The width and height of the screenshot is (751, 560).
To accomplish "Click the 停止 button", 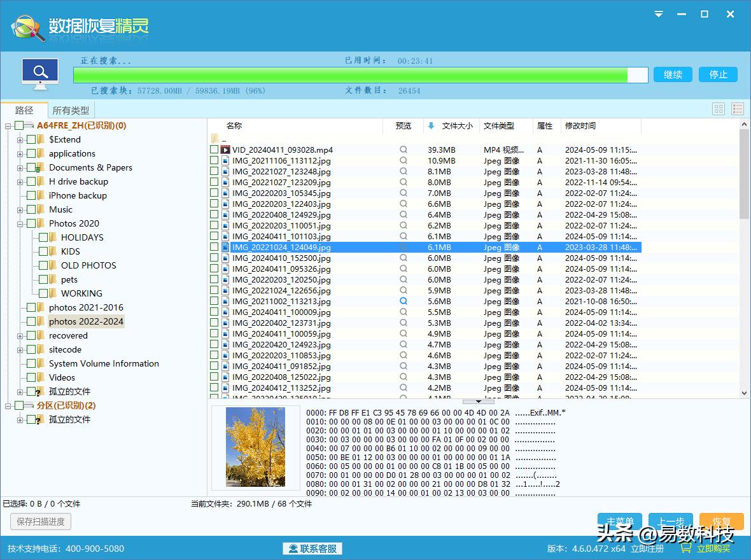I will tap(718, 74).
